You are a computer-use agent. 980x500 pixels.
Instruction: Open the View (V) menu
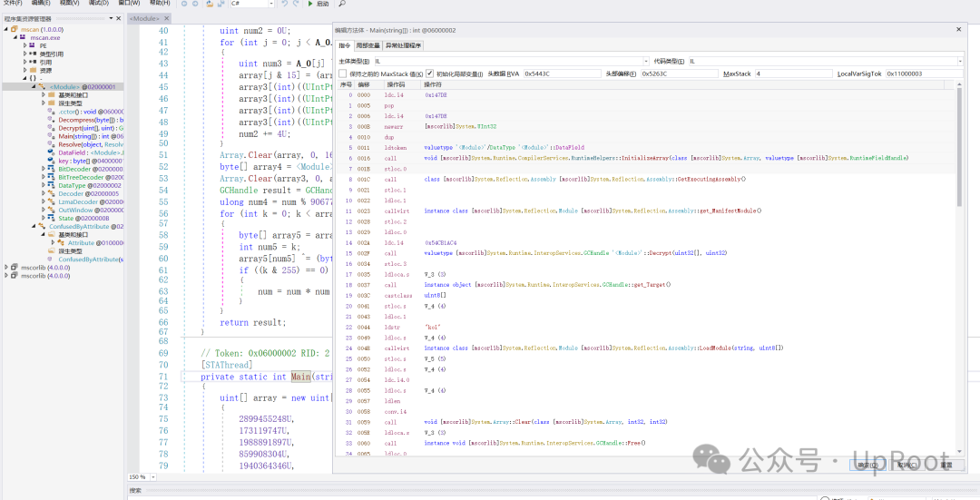pos(69,3)
